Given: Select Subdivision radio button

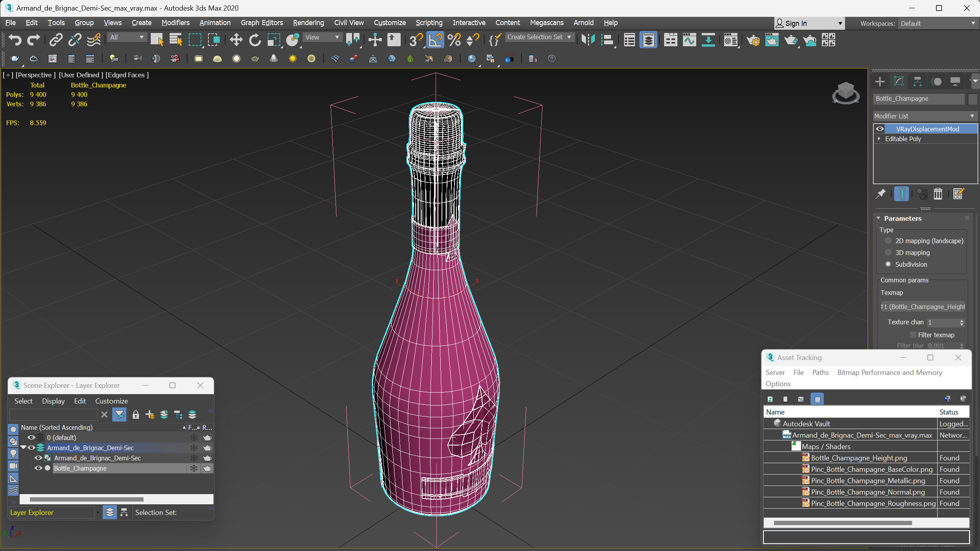Looking at the screenshot, I should pos(888,264).
